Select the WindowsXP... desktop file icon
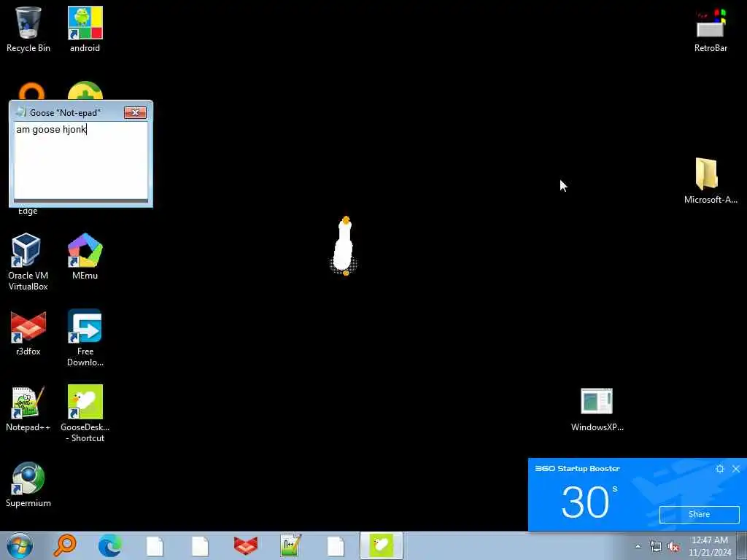This screenshot has width=747, height=560. coord(597,409)
